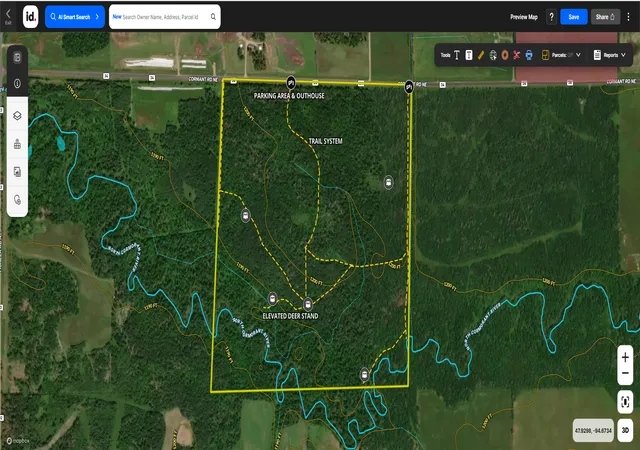Select the yellow ruler measure tool
Image resolution: width=640 pixels, height=450 pixels.
click(x=481, y=55)
